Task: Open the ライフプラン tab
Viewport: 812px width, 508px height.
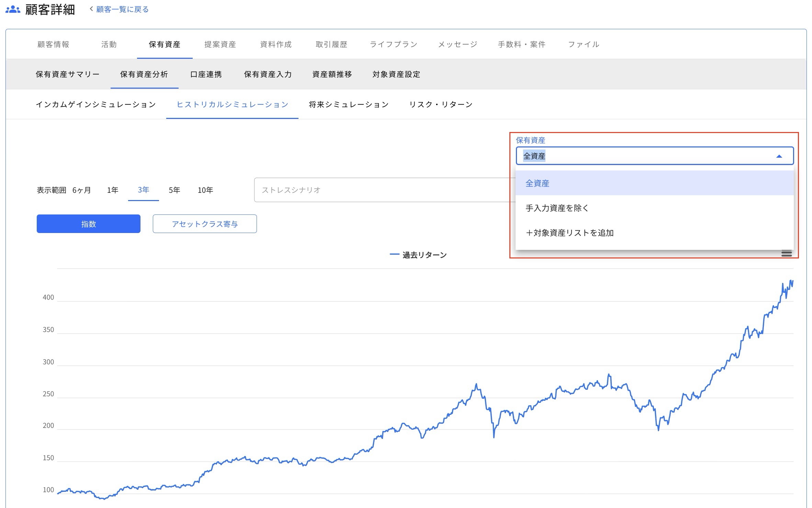Action: [x=393, y=44]
